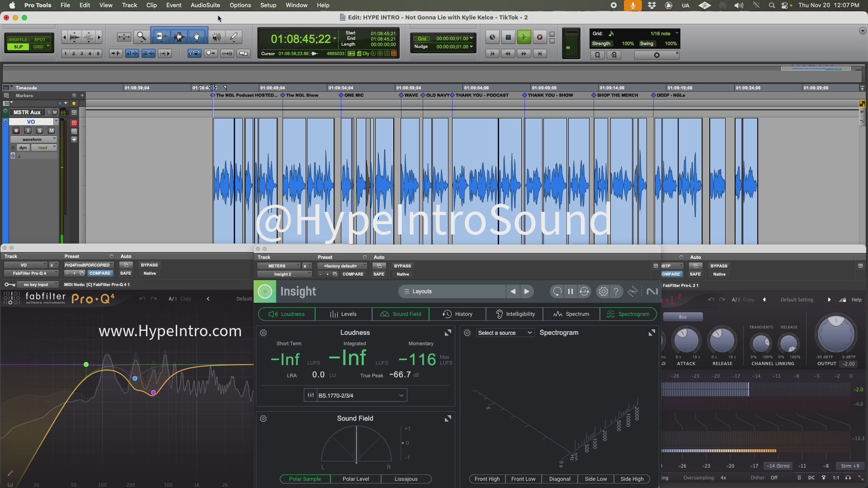Select the Zoomer magnifying glass tool
The image size is (868, 488).
[x=142, y=37]
